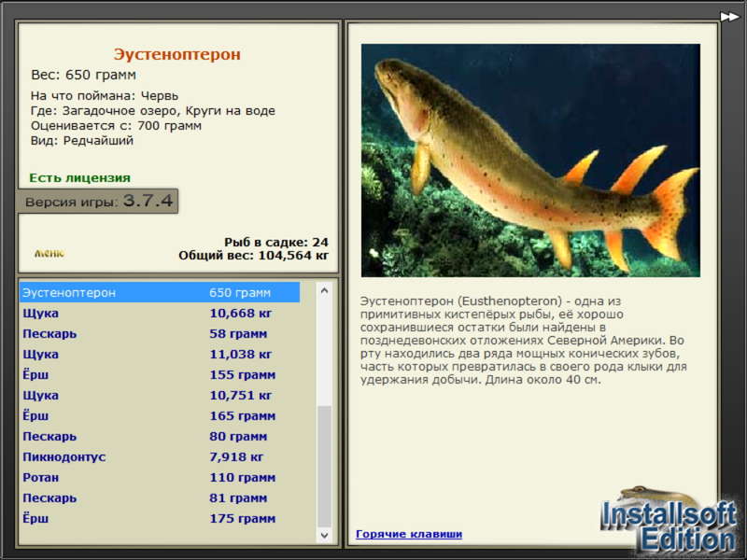Click the Installsoft Edition logo
Screen dimensions: 747x560
(x=669, y=520)
